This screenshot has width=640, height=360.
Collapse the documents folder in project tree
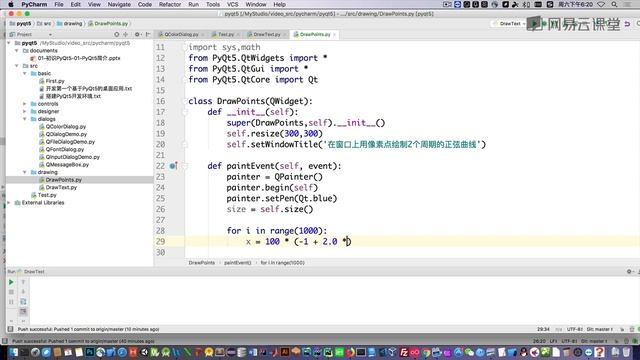pyautogui.click(x=17, y=51)
